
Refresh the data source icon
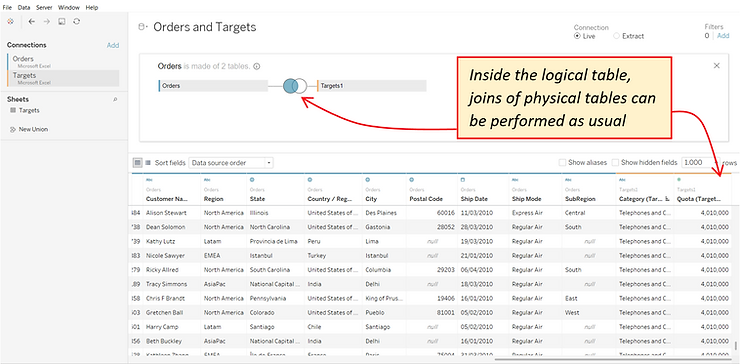(76, 22)
